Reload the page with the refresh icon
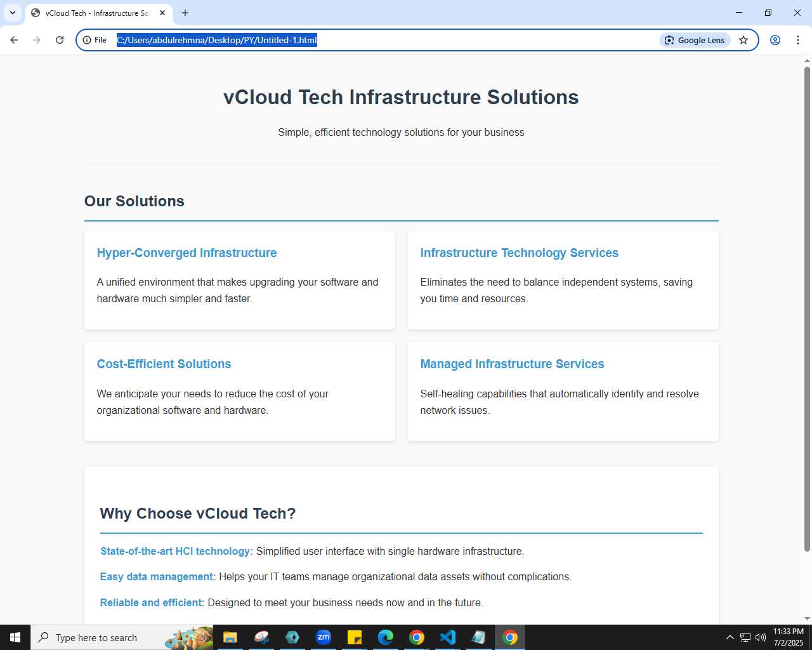This screenshot has width=812, height=650. 60,40
